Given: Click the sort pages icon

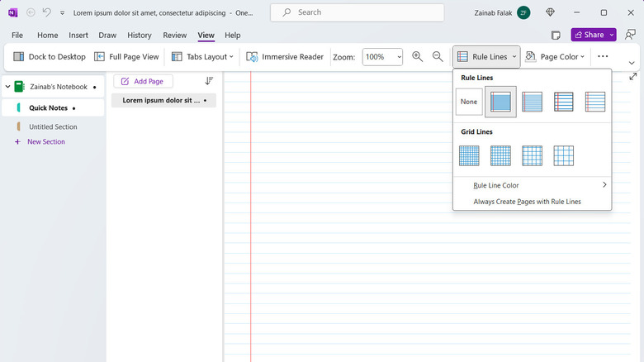Looking at the screenshot, I should point(209,81).
